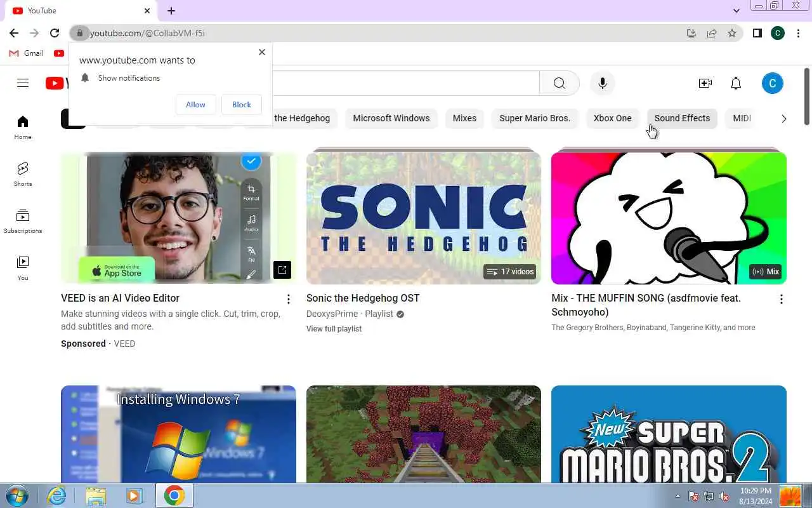Click the install app icon in address bar
The height and width of the screenshot is (508, 812).
pyautogui.click(x=691, y=33)
